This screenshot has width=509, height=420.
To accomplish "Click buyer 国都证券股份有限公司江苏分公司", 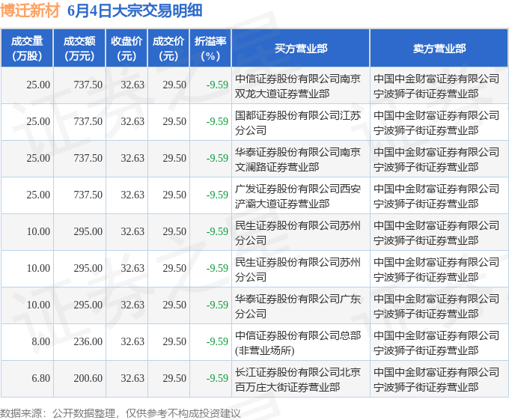I will 298,123.
